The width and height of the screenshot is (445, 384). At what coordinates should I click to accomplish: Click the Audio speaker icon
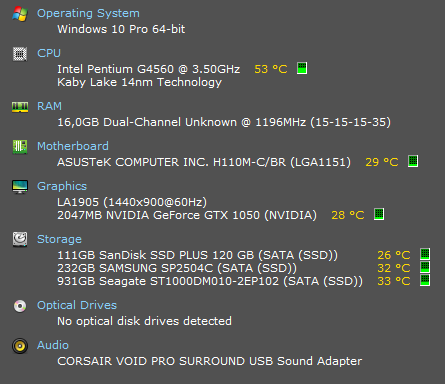tap(20, 346)
